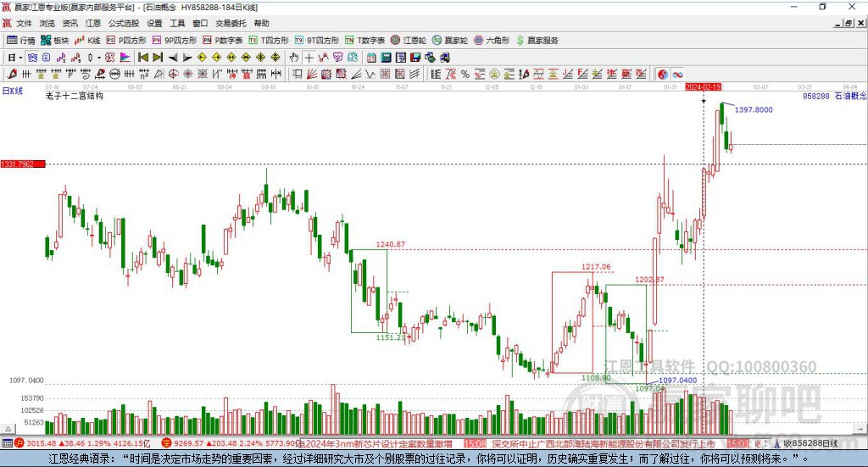Click the red floppy save icon

(x=415, y=58)
